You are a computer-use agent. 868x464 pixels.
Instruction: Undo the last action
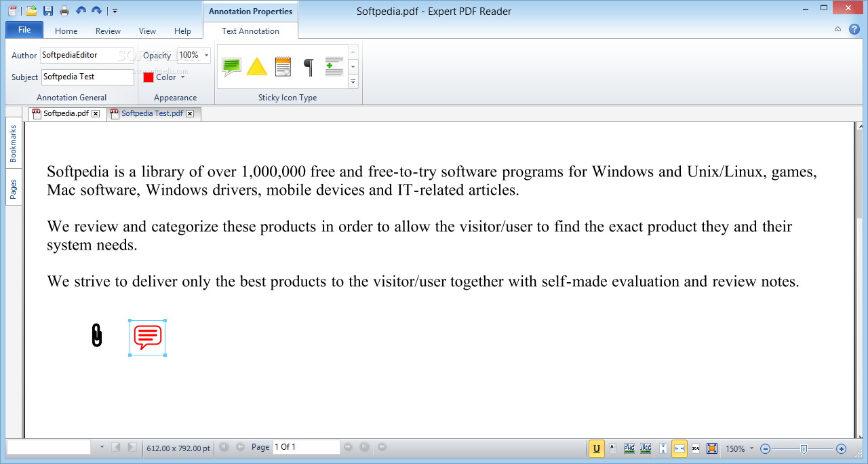pos(81,10)
